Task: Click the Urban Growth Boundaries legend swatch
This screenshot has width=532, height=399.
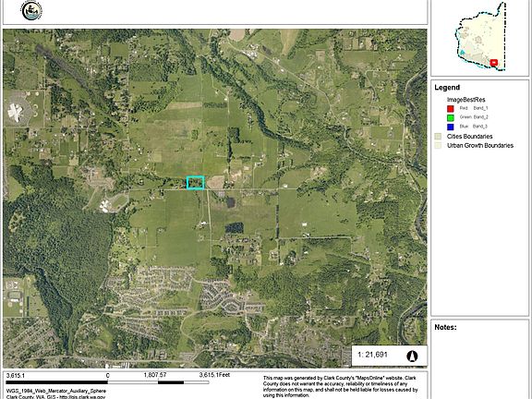Action: [x=438, y=146]
